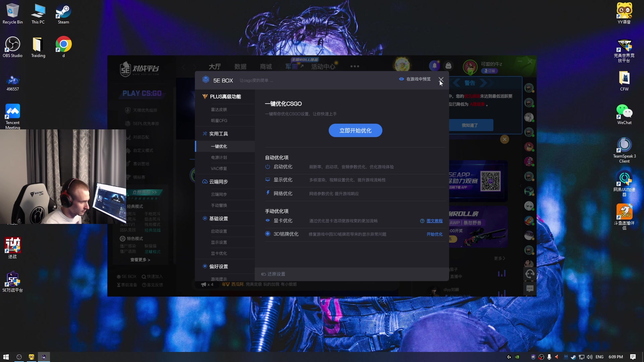Expand 查看更多 in 5E mode list
Screen dimensions: 644x362
coord(140,260)
